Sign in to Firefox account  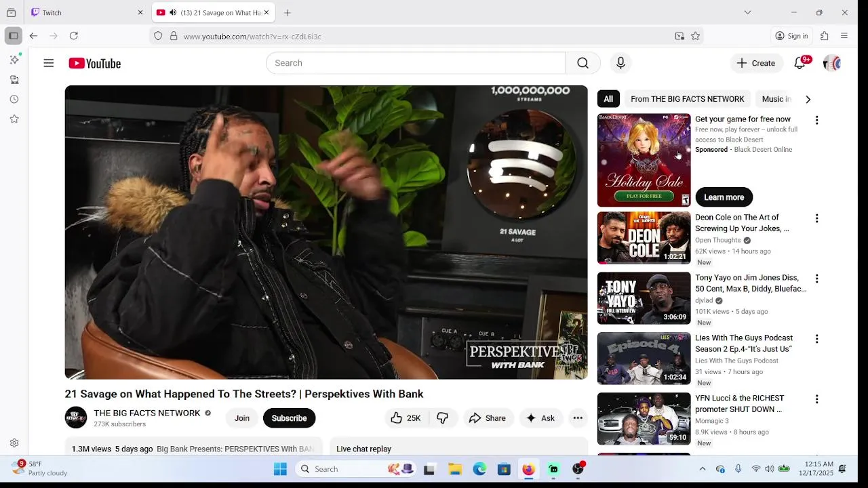pos(791,36)
